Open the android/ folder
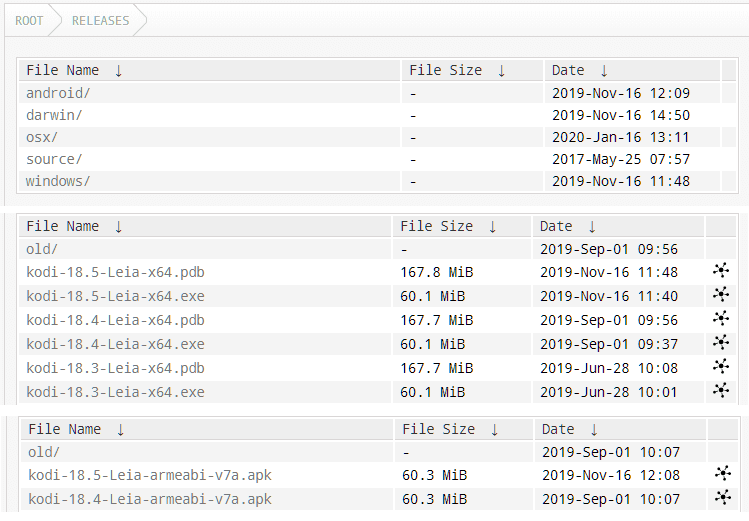 click(58, 93)
